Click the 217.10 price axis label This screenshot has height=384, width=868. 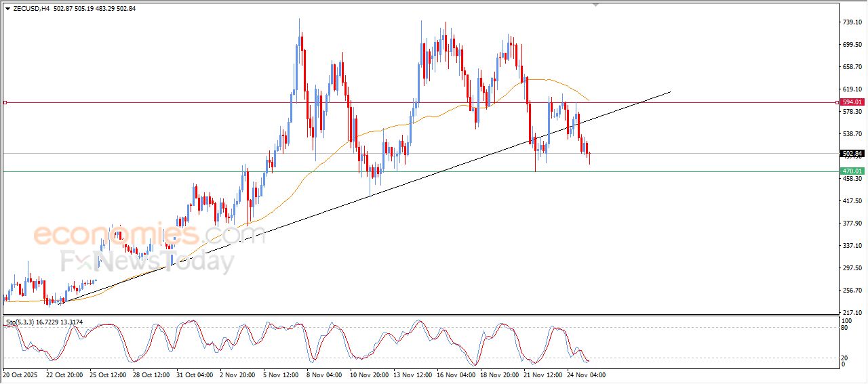[851, 312]
